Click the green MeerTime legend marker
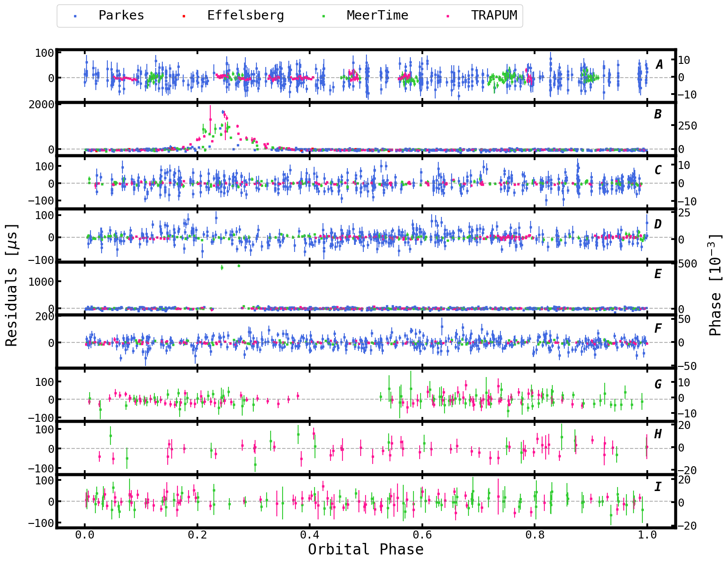Image resolution: width=728 pixels, height=562 pixels. pyautogui.click(x=323, y=16)
